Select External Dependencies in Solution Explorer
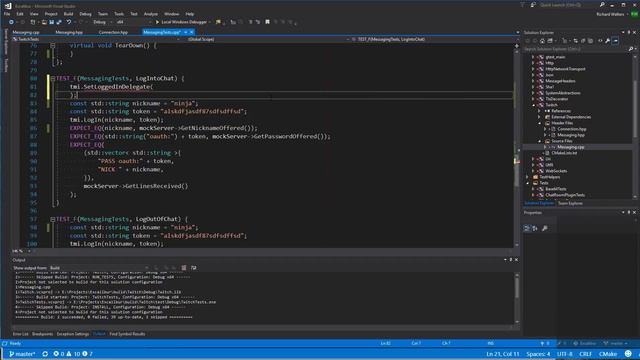Viewport: 640px width, 360px height. click(x=571, y=117)
